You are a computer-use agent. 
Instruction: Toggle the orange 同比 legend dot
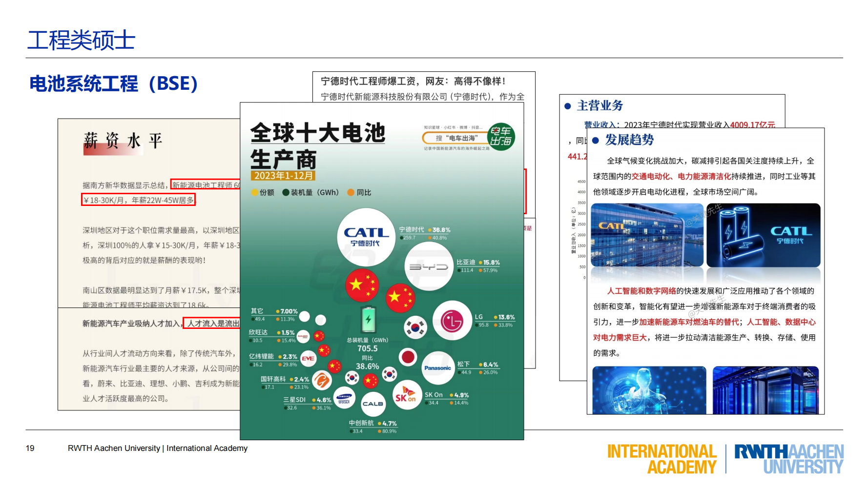point(351,192)
